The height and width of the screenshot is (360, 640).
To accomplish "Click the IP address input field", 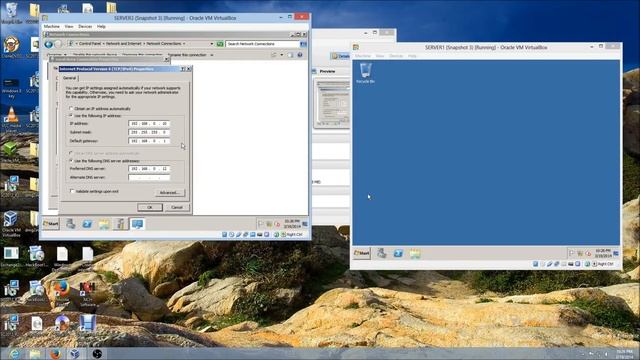I will tap(149, 123).
